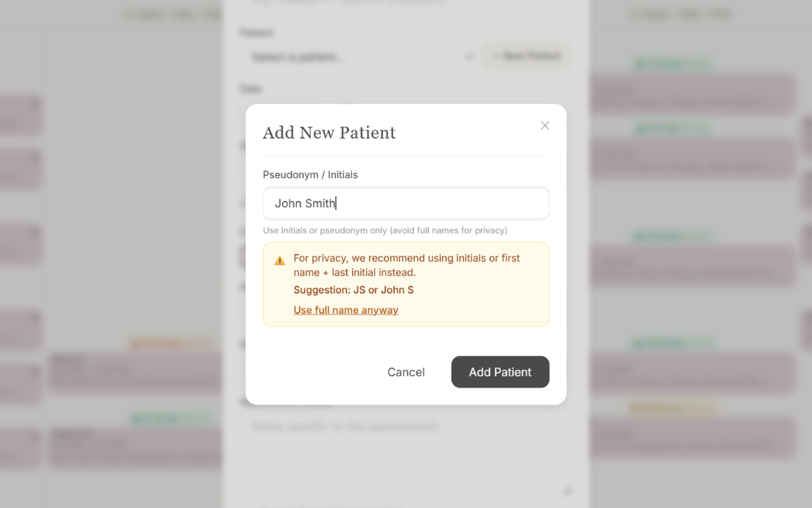Screen dimensions: 812x508
Task: Click the Notes appointment textarea
Action: pyautogui.click(x=406, y=450)
